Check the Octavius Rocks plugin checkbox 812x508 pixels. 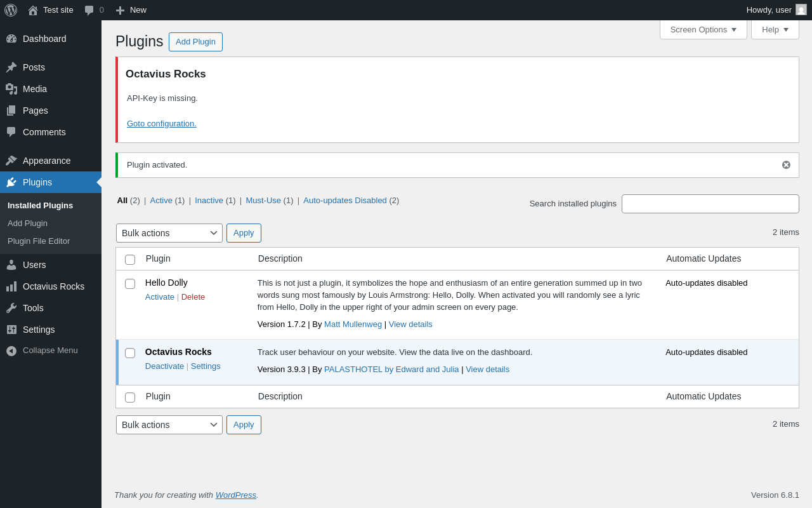[x=130, y=353]
